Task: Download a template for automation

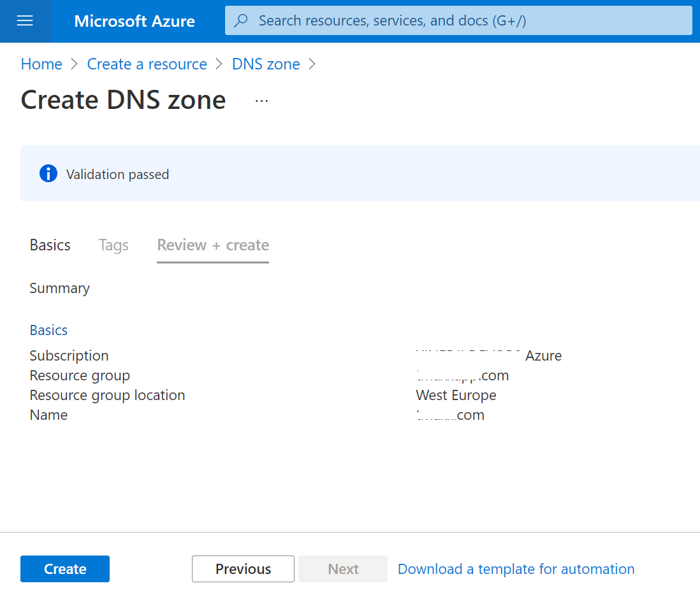Action: coord(516,569)
